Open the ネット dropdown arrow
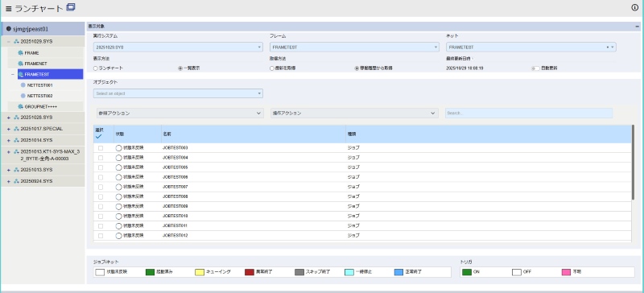This screenshot has width=644, height=293. (613, 47)
